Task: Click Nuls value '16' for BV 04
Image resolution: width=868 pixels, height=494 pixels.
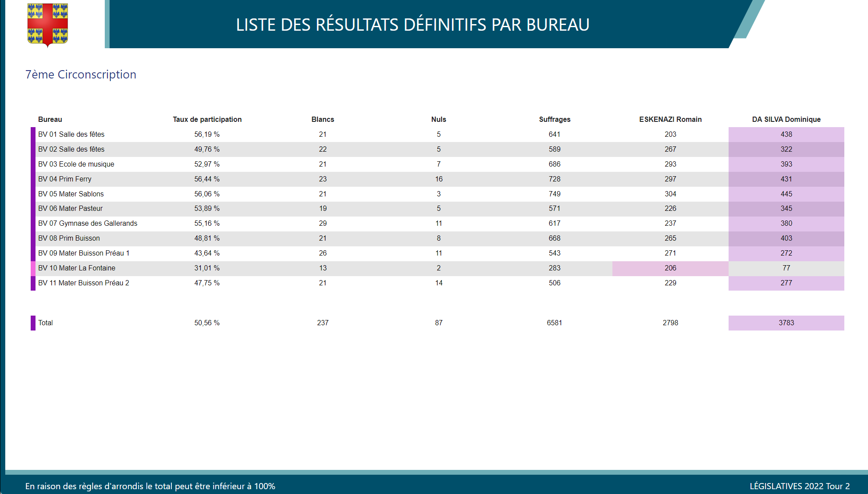Action: [439, 179]
